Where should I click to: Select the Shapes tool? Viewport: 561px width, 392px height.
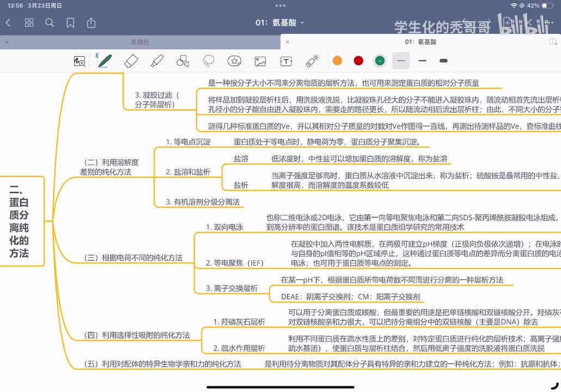[183, 61]
